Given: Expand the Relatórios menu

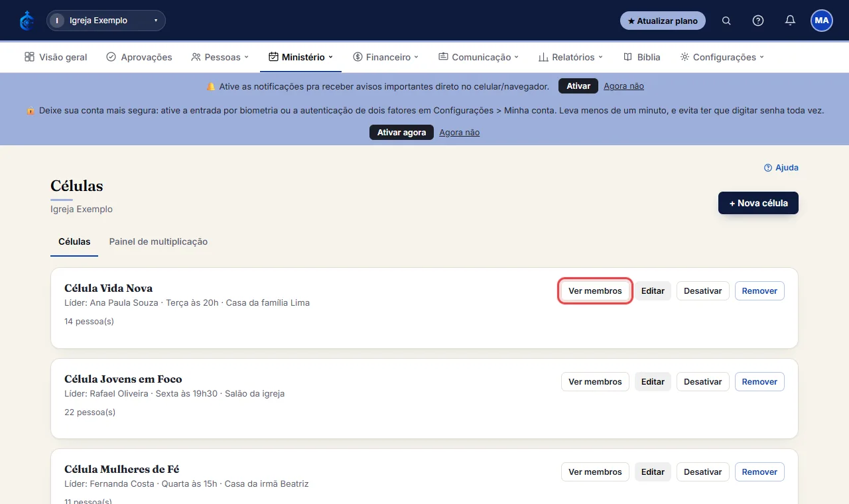Looking at the screenshot, I should [x=571, y=57].
